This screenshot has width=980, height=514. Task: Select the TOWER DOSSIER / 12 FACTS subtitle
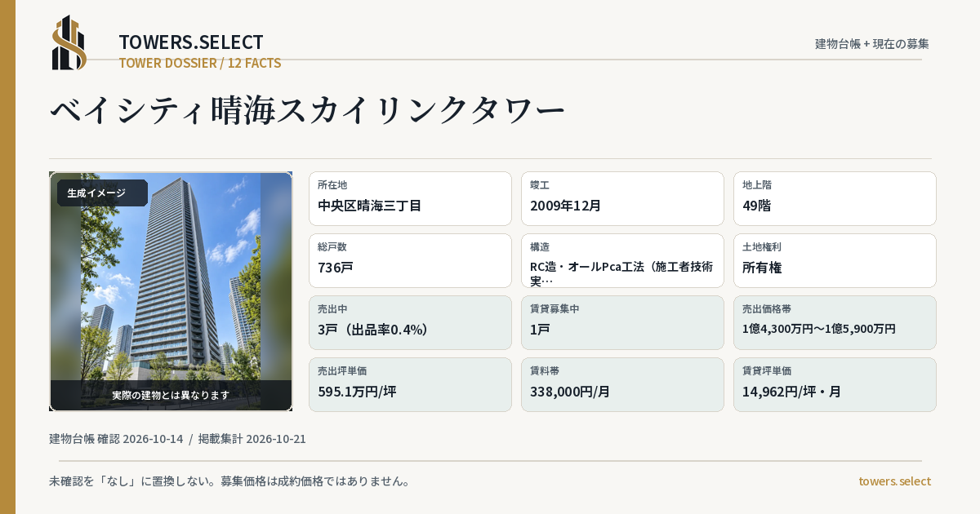(200, 63)
